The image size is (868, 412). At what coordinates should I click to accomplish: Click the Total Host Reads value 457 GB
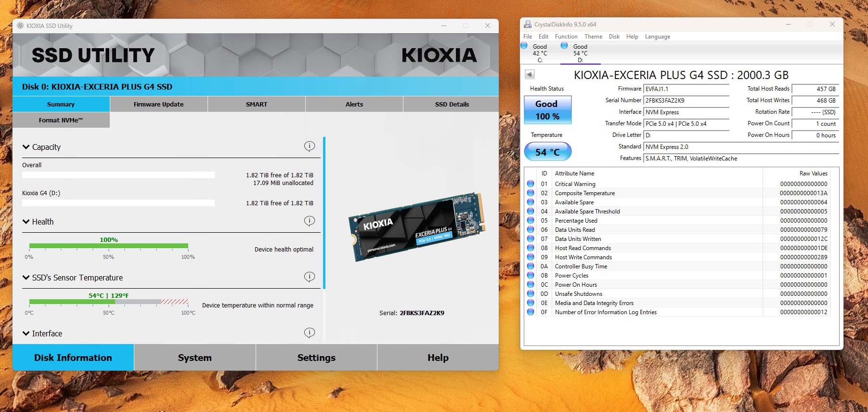click(815, 89)
